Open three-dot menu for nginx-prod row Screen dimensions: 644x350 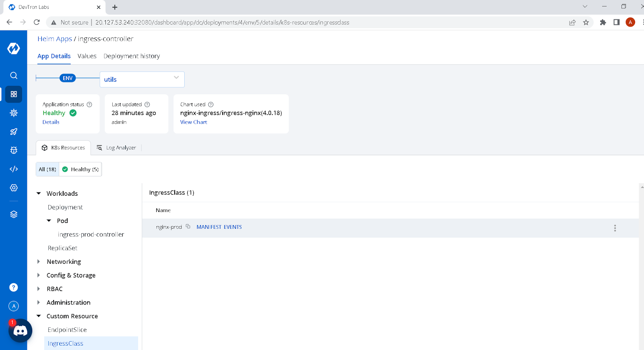point(615,228)
